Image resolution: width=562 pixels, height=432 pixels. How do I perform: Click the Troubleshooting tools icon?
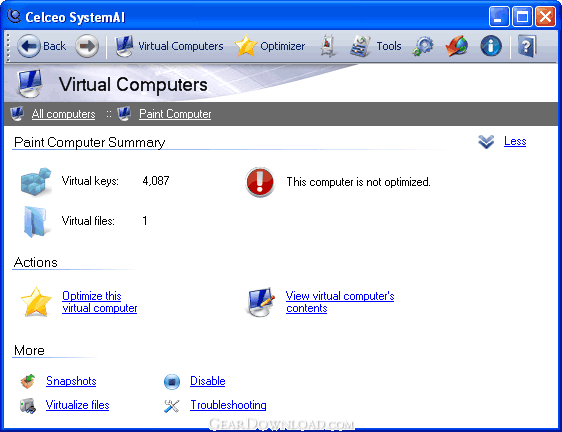coord(172,405)
